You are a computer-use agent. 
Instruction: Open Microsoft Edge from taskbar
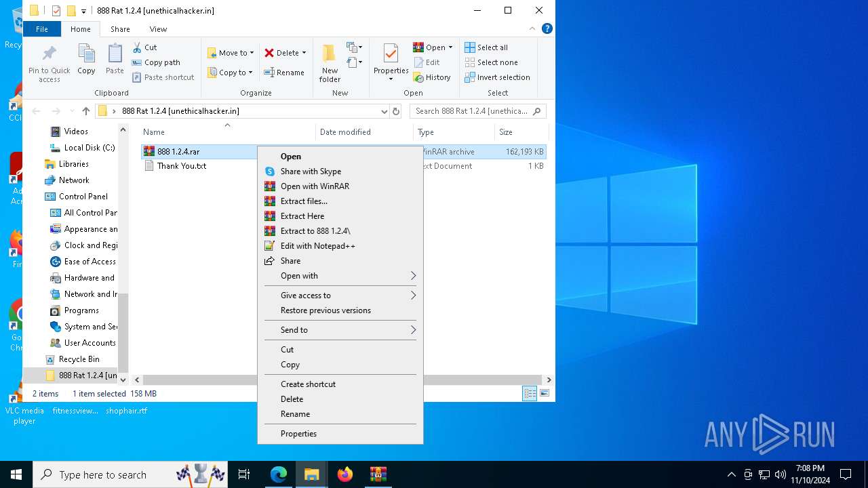click(x=279, y=474)
